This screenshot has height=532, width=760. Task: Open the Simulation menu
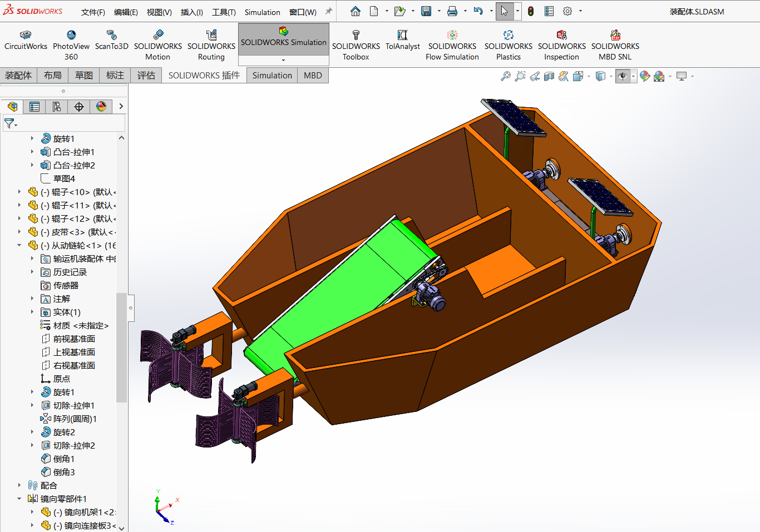pos(263,12)
